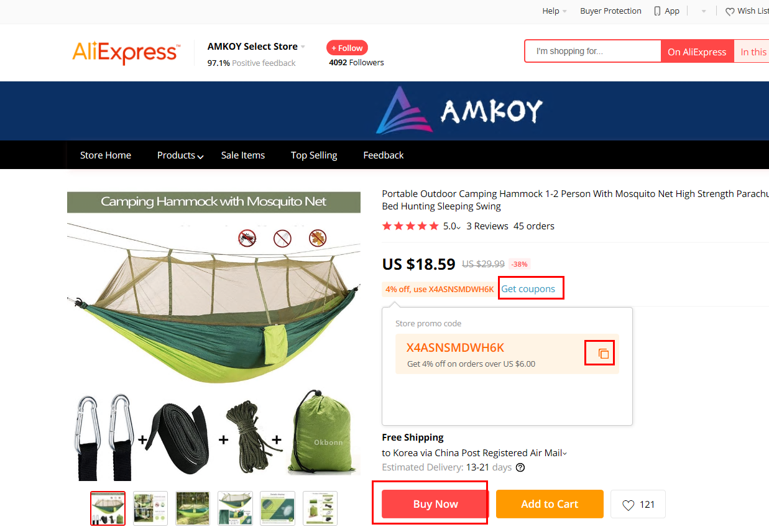This screenshot has height=532, width=769.
Task: Go to the Top Selling tab
Action: click(x=314, y=155)
